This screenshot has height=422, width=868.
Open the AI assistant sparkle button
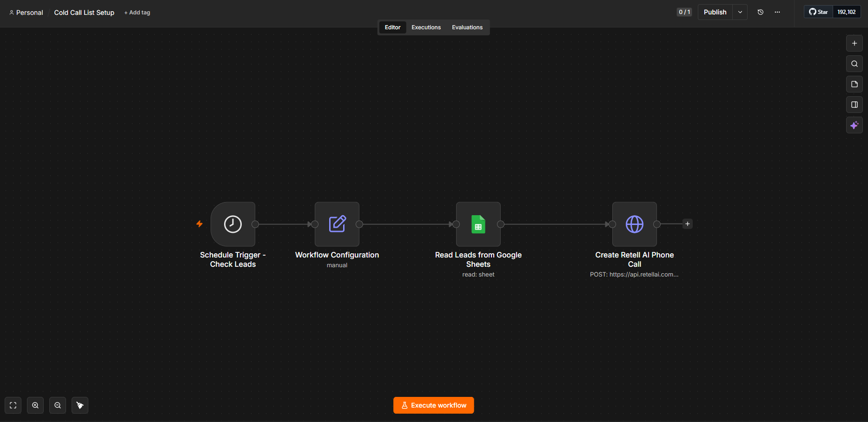pos(855,125)
